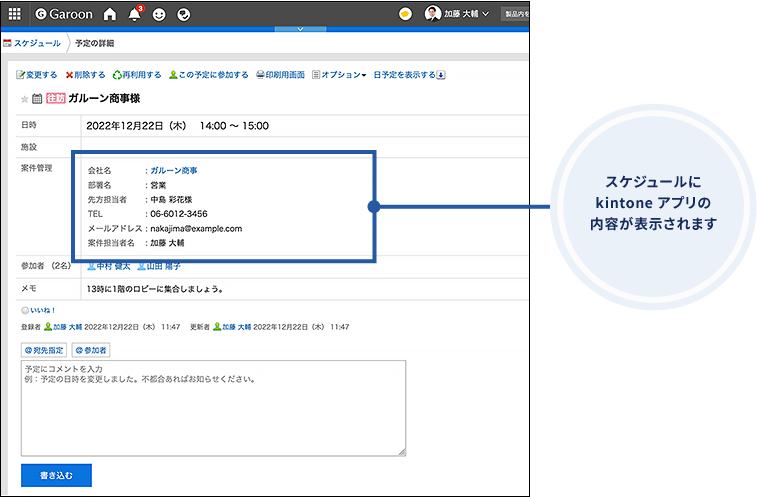Click 削除する to delete the appointment
This screenshot has height=497, width=757.
pos(85,75)
